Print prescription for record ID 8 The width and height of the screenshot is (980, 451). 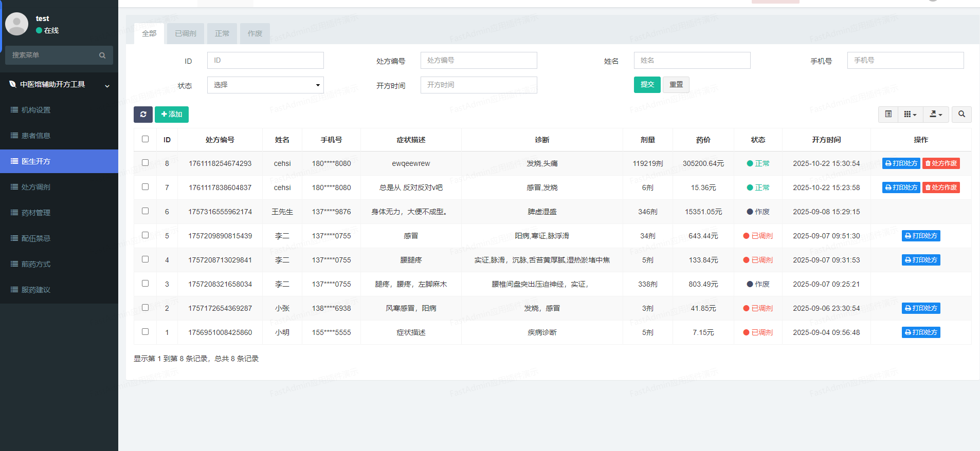pos(901,163)
